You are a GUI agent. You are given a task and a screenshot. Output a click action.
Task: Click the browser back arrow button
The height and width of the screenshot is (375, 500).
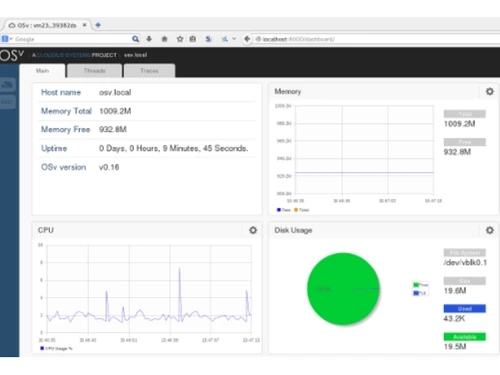click(247, 39)
